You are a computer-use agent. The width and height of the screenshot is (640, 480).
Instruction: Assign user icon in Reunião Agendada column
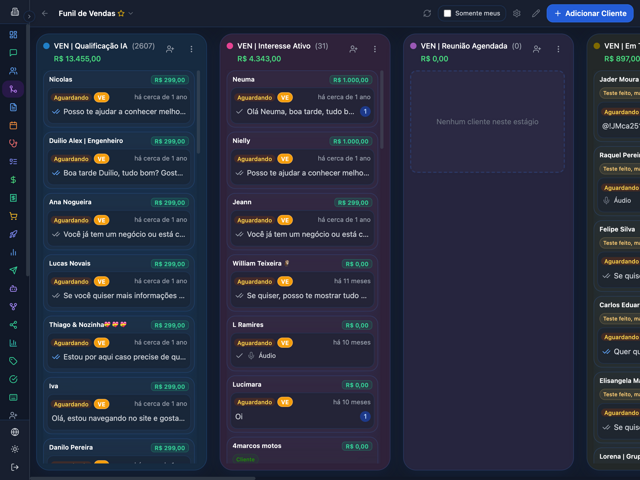(537, 49)
